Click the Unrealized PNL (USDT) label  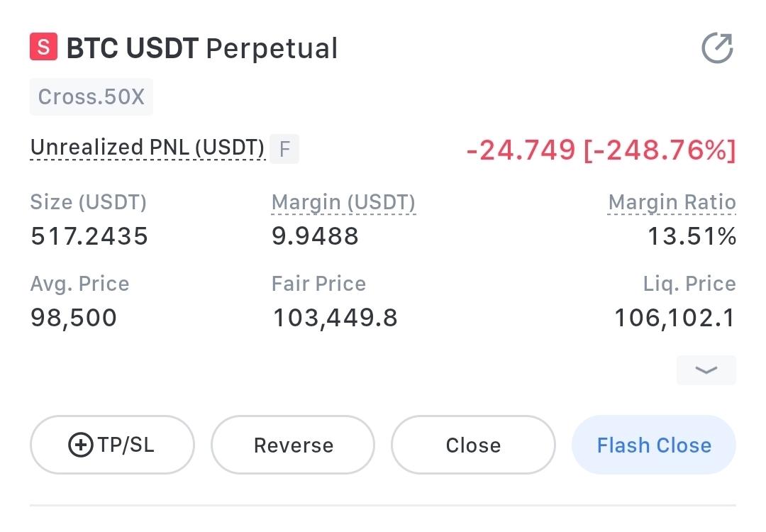148,148
